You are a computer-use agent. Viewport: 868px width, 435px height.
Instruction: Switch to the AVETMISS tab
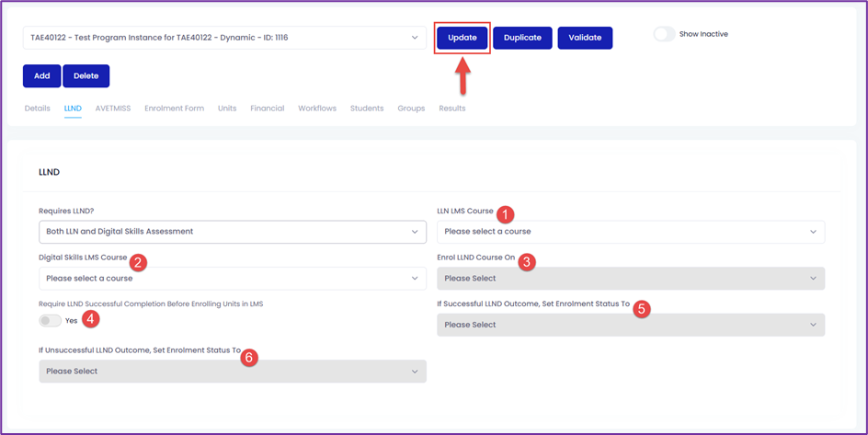[x=113, y=109]
